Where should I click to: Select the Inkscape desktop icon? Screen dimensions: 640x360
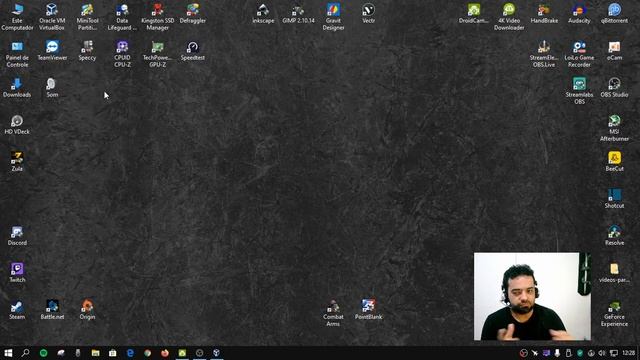tap(263, 13)
